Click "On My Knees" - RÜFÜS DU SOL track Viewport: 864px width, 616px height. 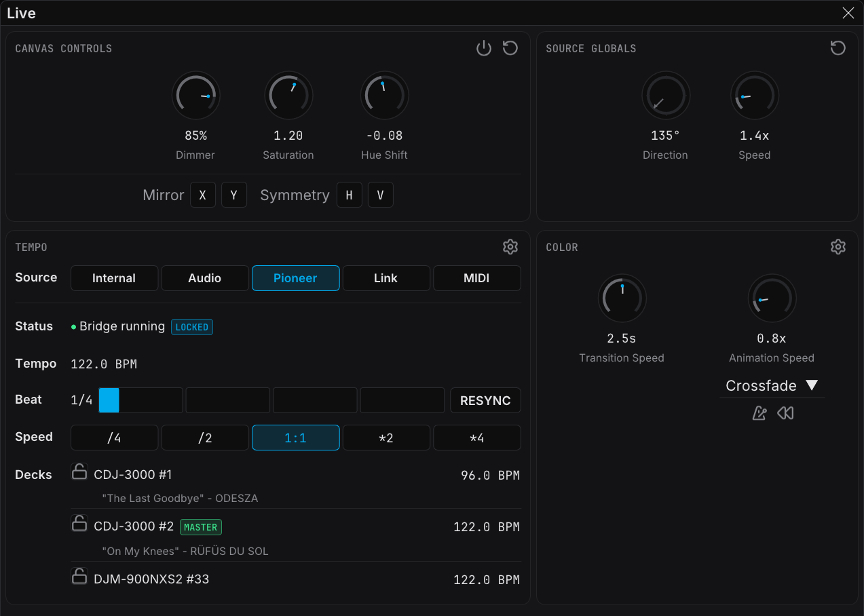185,552
